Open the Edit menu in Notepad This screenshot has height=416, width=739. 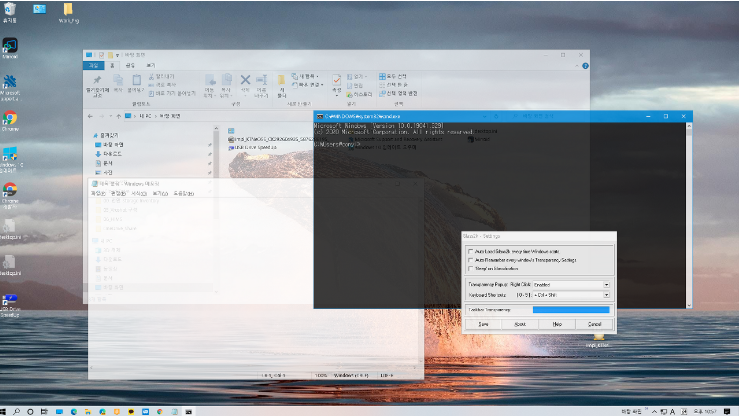117,193
